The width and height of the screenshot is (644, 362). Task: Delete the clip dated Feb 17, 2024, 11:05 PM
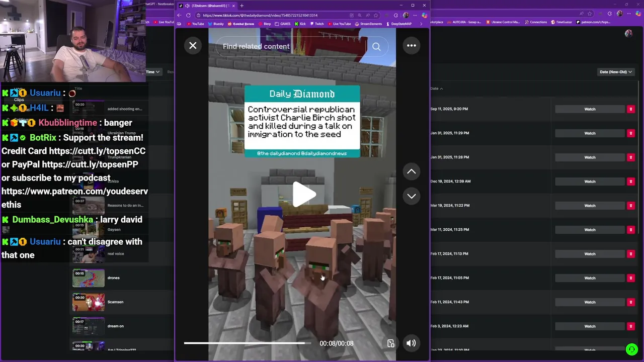click(630, 278)
